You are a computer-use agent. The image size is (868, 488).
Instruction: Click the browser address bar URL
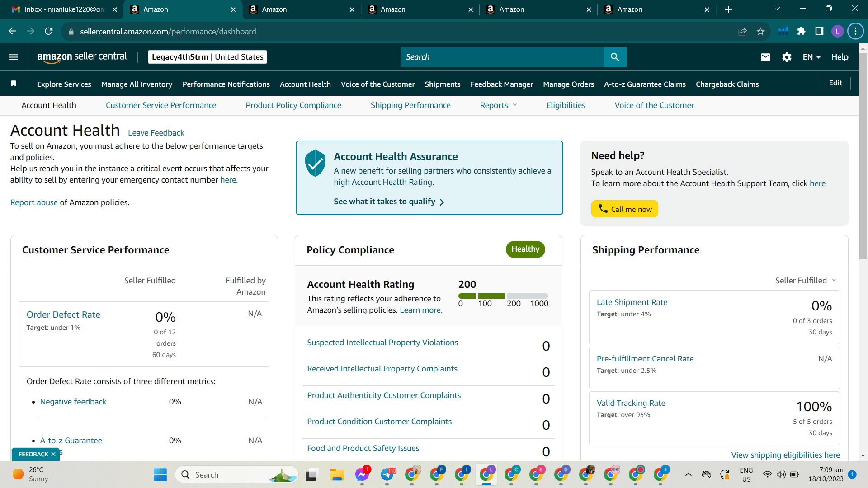(168, 31)
